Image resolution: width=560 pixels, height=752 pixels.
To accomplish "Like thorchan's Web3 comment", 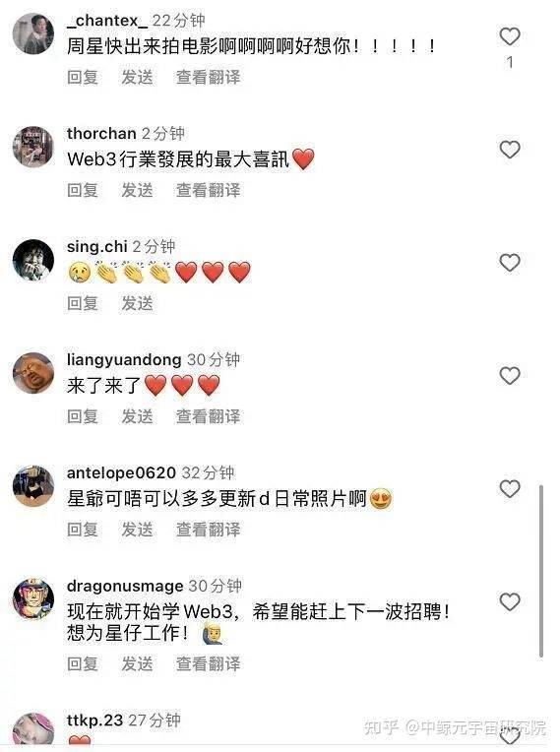I will pyautogui.click(x=510, y=150).
